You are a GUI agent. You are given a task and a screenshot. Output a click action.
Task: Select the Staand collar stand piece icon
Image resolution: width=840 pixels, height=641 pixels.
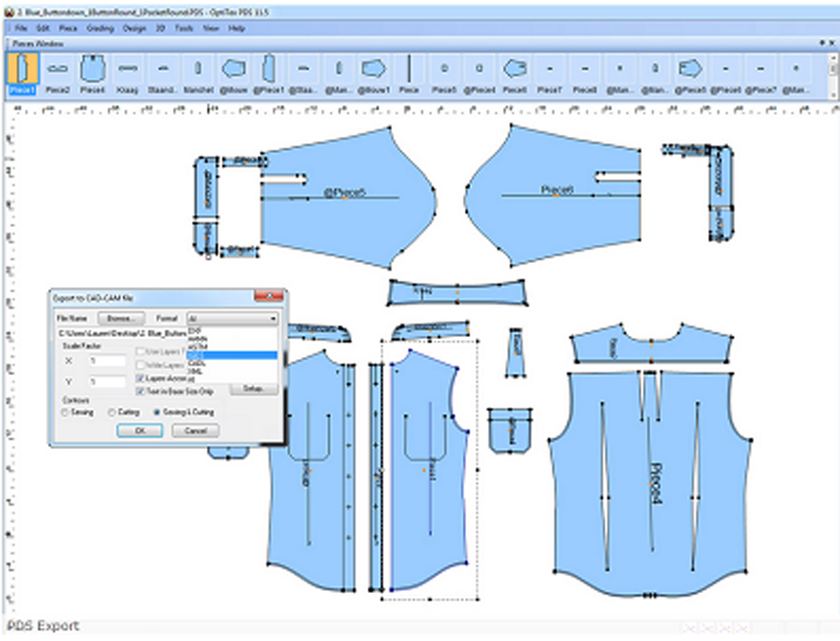pyautogui.click(x=163, y=73)
